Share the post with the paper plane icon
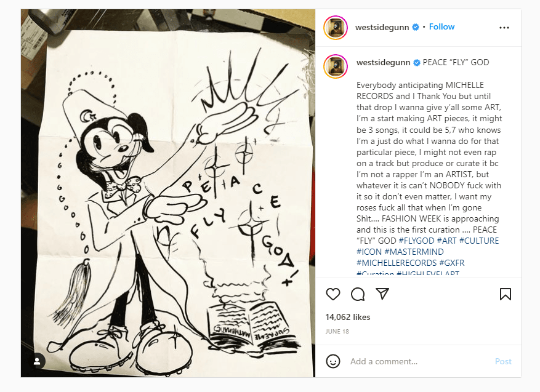This screenshot has width=540, height=392. (x=382, y=294)
